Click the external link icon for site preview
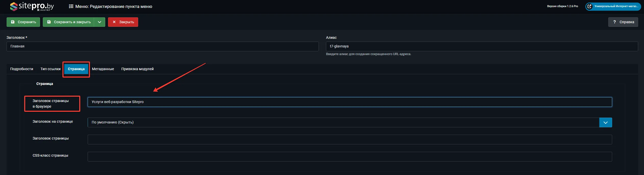 pos(589,6)
